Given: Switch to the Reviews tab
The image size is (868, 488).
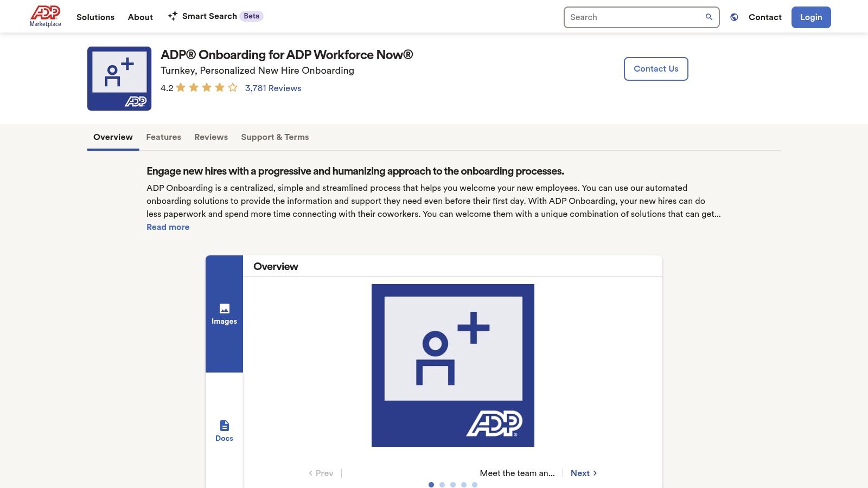Looking at the screenshot, I should [210, 137].
